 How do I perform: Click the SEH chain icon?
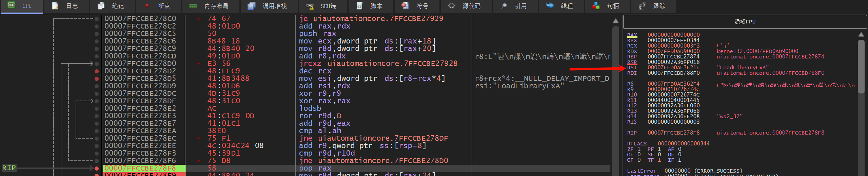coord(310,6)
